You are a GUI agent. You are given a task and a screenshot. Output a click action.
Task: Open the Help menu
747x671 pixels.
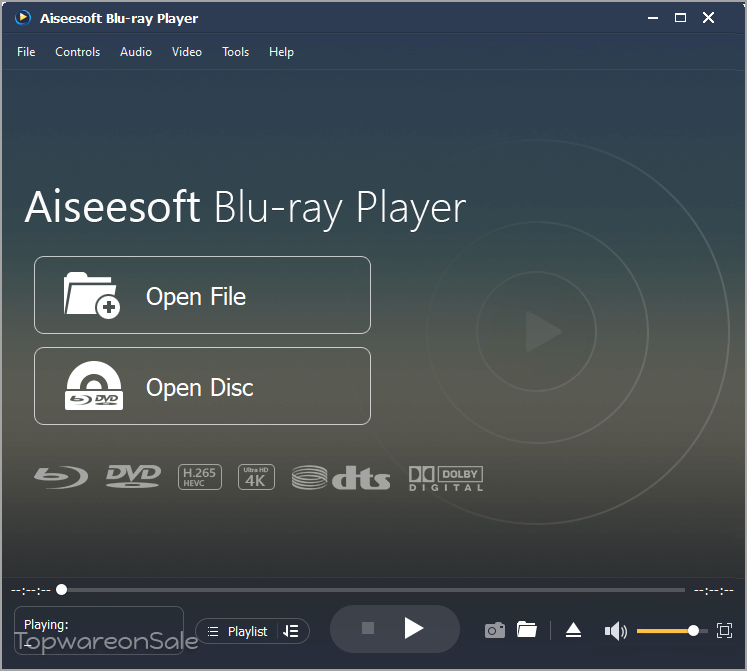(281, 51)
